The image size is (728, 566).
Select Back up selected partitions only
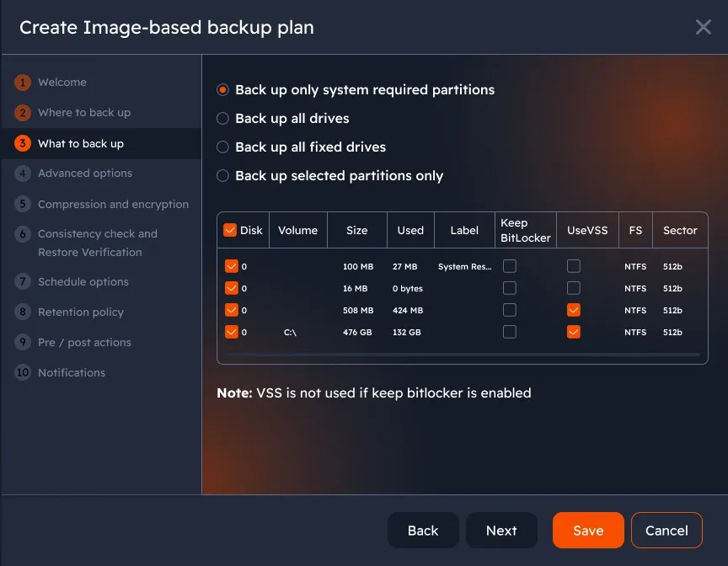pyautogui.click(x=223, y=176)
